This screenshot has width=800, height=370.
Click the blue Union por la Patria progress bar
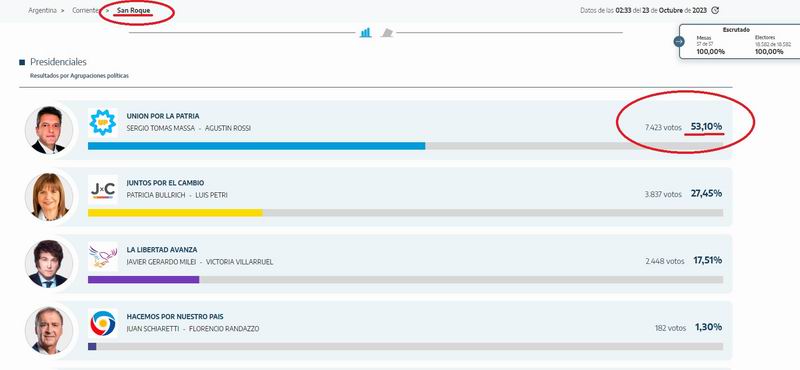point(256,146)
